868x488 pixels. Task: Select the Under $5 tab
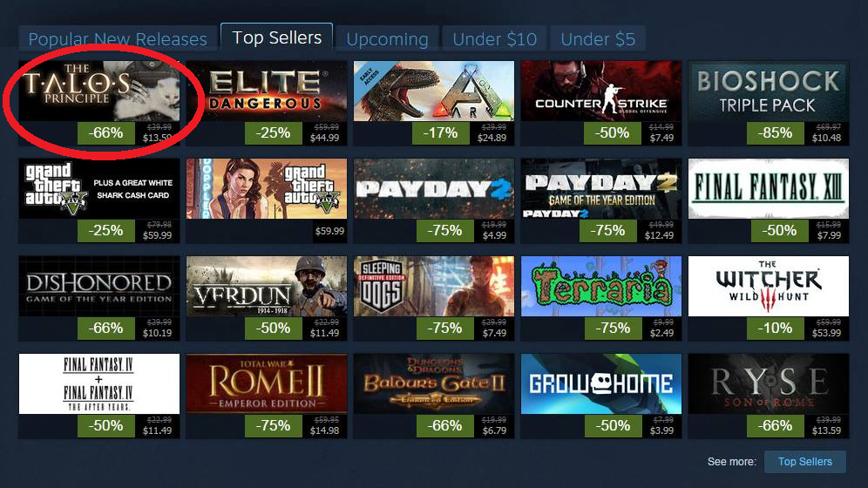click(x=598, y=38)
